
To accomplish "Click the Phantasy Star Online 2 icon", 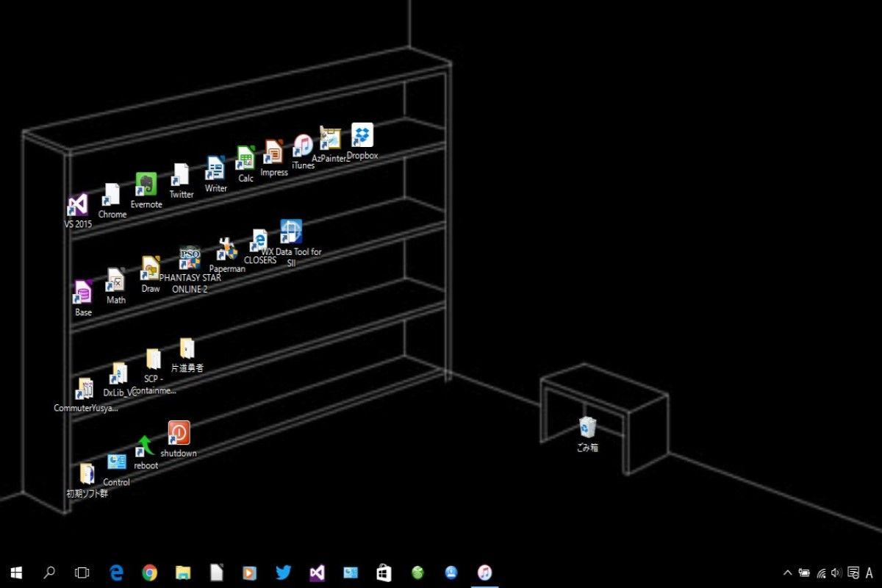I will point(190,259).
